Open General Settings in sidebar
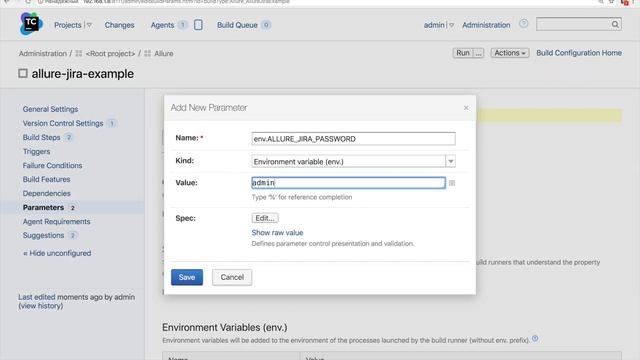This screenshot has width=640, height=360. point(50,109)
